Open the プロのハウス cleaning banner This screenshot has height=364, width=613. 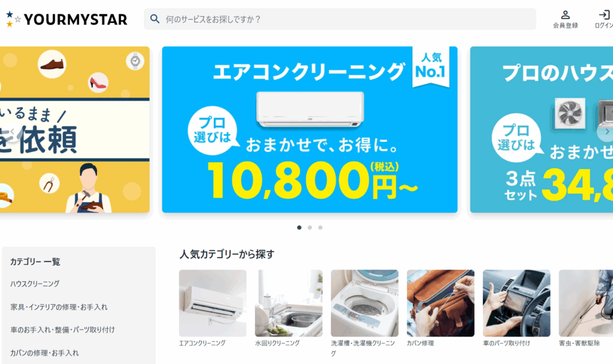(x=541, y=130)
